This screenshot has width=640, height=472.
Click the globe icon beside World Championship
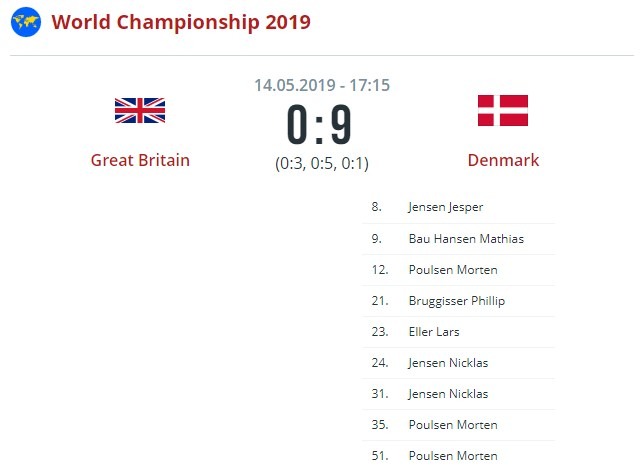click(26, 21)
